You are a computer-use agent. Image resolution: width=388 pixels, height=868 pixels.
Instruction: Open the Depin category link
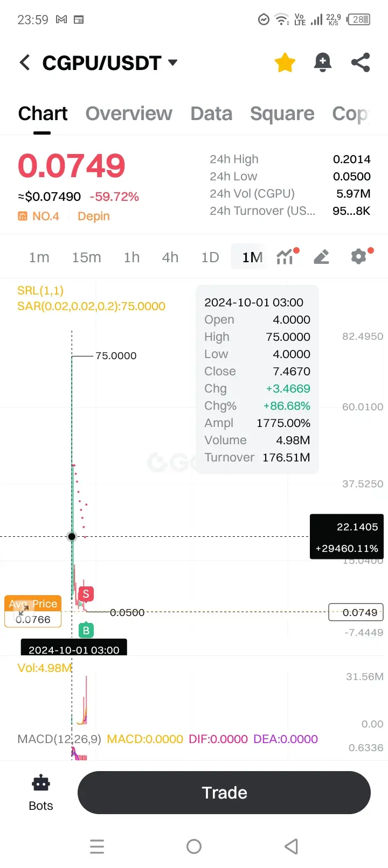[94, 216]
